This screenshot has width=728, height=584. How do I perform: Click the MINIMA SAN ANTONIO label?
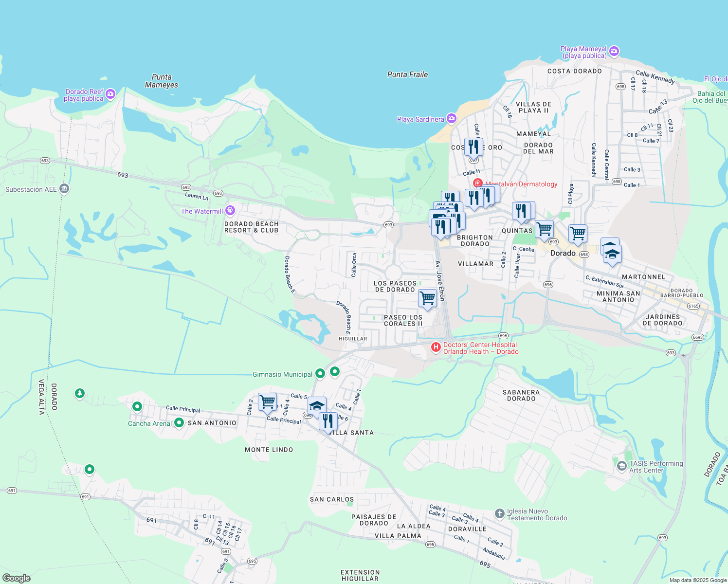(x=619, y=296)
